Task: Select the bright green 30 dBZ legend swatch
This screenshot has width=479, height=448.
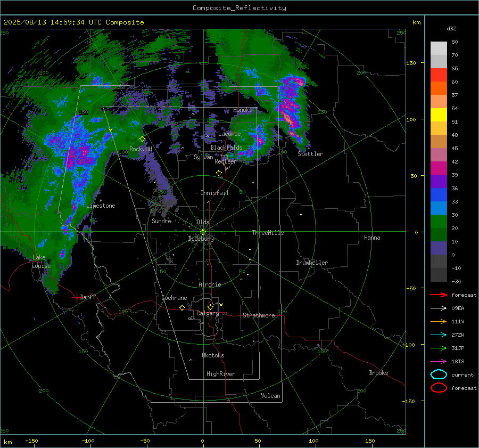Action: point(439,222)
